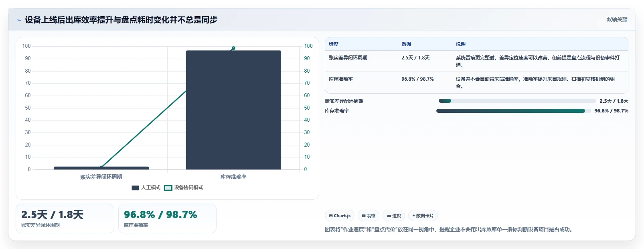644x249 pixels.
Task: Click the footnote starting 图表将“作业速度”
Action: point(450,230)
